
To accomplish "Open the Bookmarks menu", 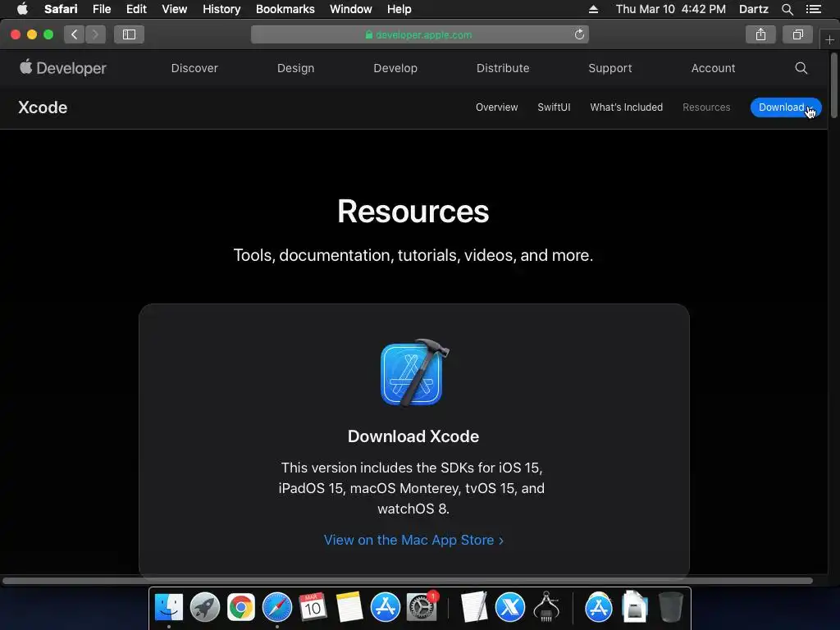I will (285, 9).
